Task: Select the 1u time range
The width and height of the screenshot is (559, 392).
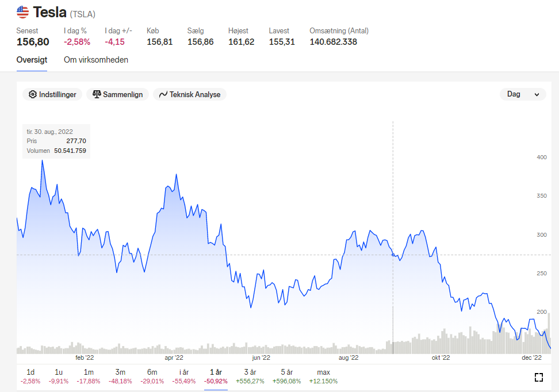Action: click(x=59, y=376)
